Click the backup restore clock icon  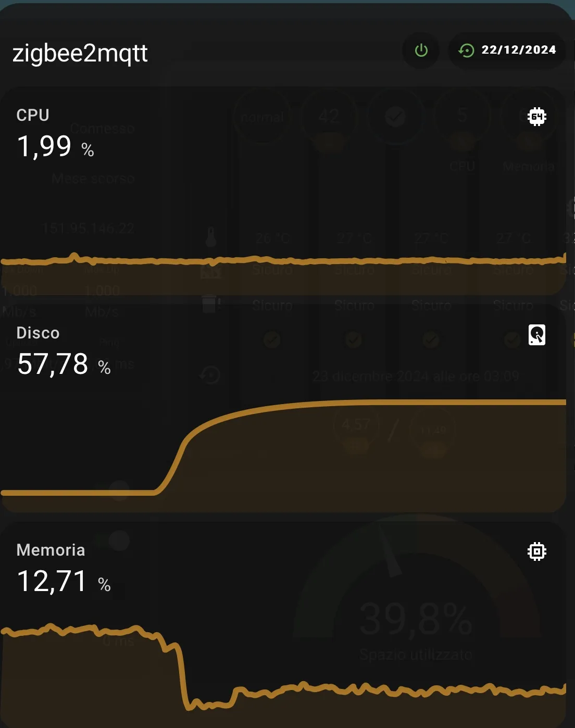point(466,51)
